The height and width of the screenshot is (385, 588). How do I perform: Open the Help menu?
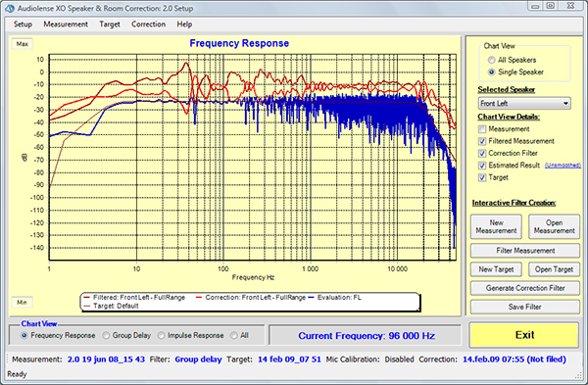tap(184, 24)
